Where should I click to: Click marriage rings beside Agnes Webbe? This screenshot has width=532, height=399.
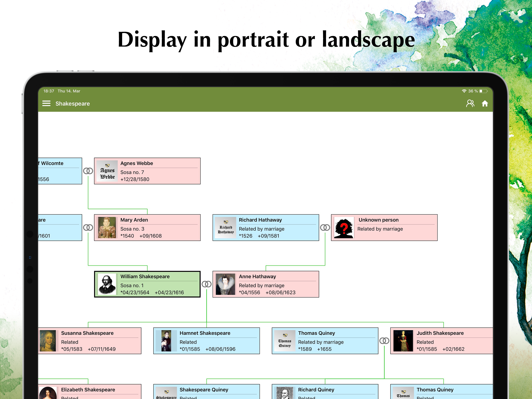point(88,171)
